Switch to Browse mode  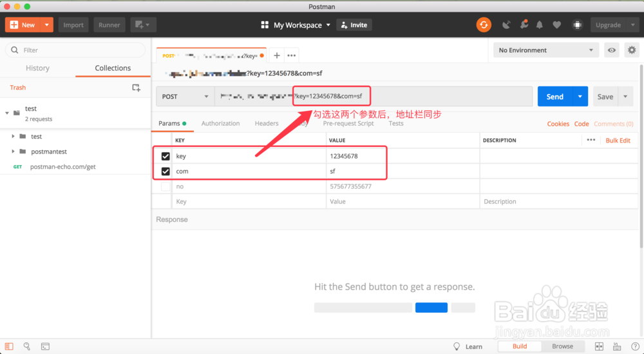click(x=562, y=347)
